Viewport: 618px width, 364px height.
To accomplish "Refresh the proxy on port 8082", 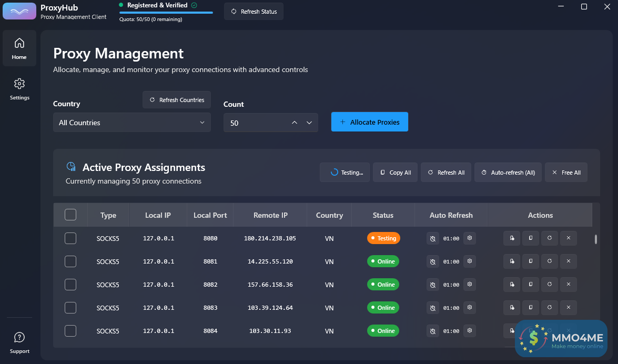I will (x=550, y=285).
